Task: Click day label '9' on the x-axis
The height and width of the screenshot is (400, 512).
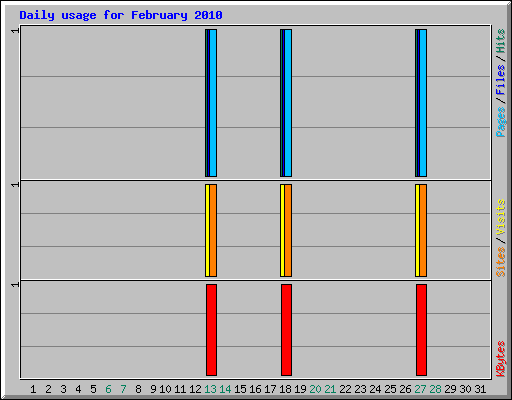Action: [x=153, y=389]
